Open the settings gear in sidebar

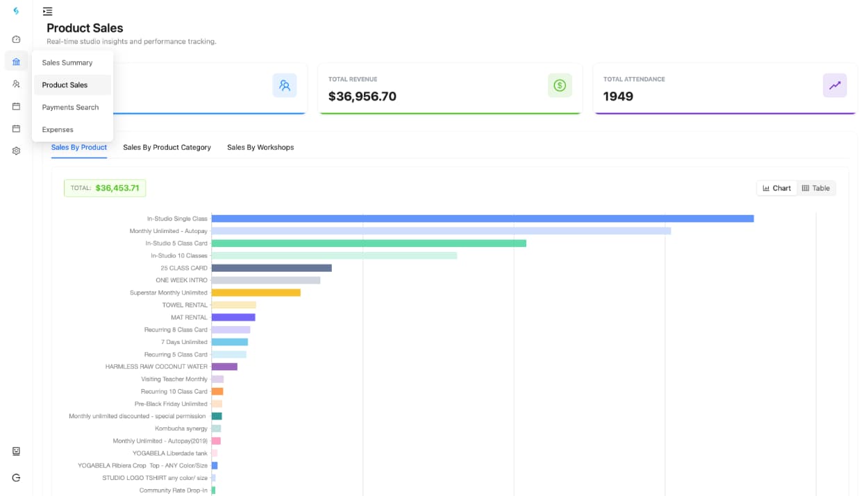pos(16,151)
